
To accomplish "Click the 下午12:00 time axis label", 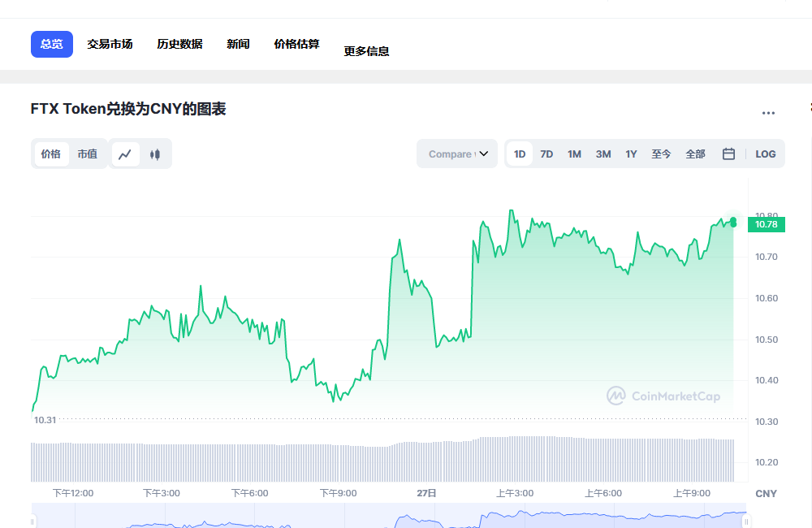I will 73,493.
